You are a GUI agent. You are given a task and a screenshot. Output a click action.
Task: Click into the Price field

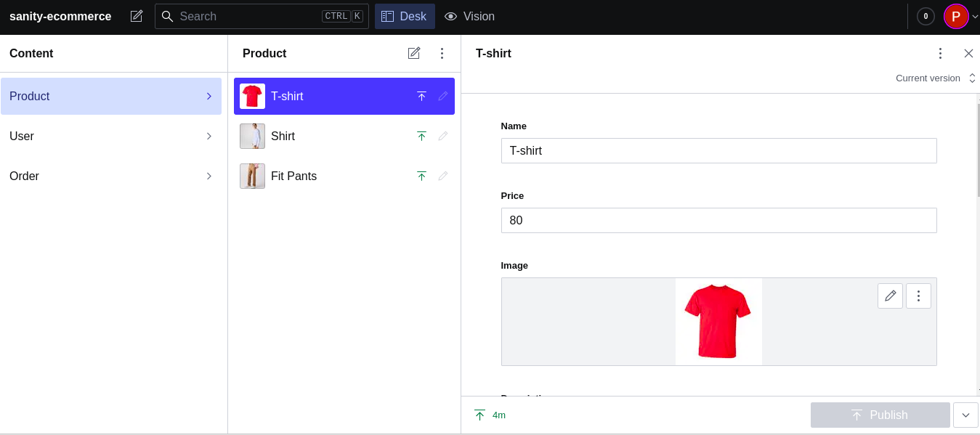point(718,220)
